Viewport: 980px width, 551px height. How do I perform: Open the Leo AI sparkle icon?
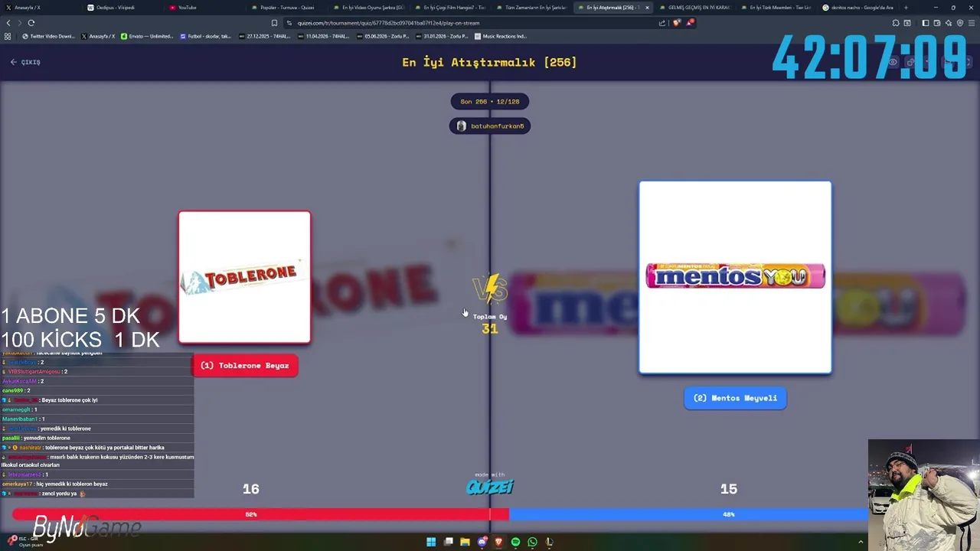point(949,23)
